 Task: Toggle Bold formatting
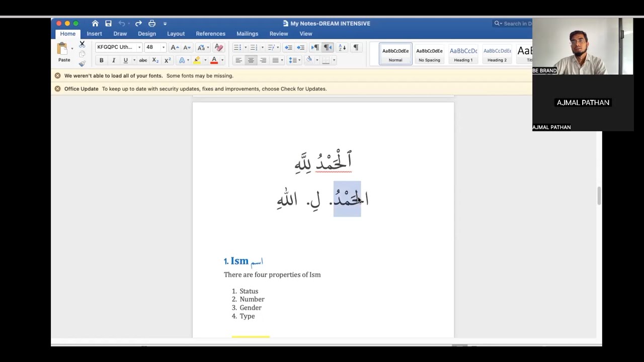[101, 60]
